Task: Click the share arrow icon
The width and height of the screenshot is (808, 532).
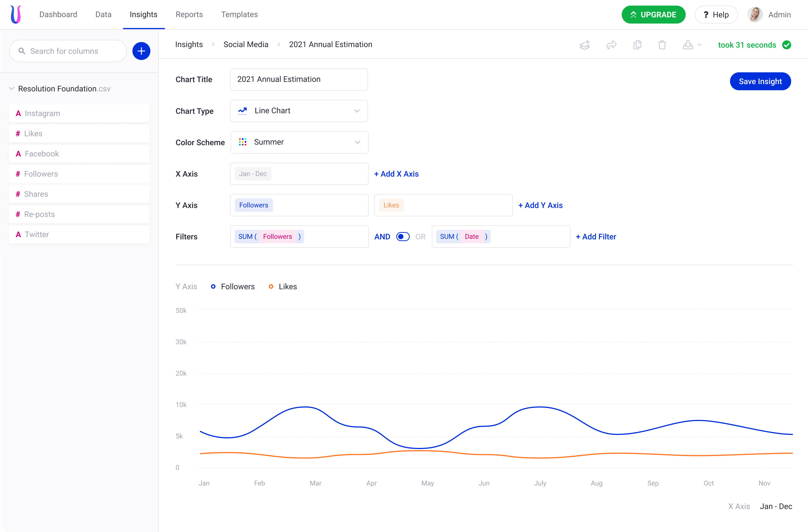Action: pos(611,45)
